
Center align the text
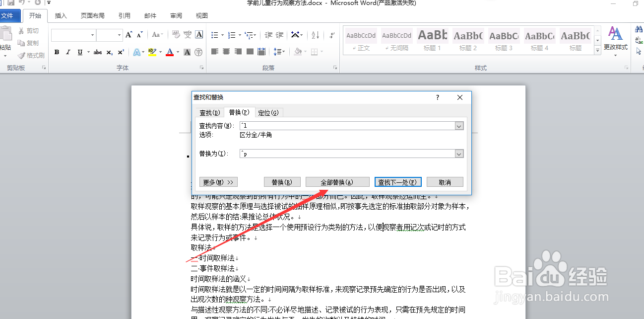[x=226, y=52]
